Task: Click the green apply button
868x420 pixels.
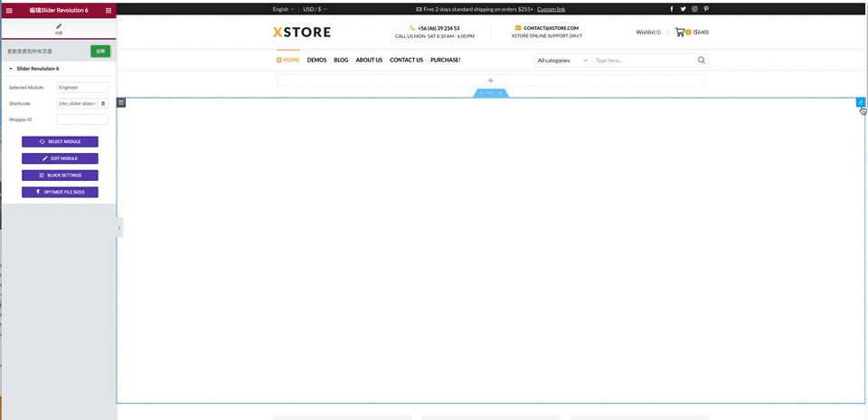Action: [100, 51]
